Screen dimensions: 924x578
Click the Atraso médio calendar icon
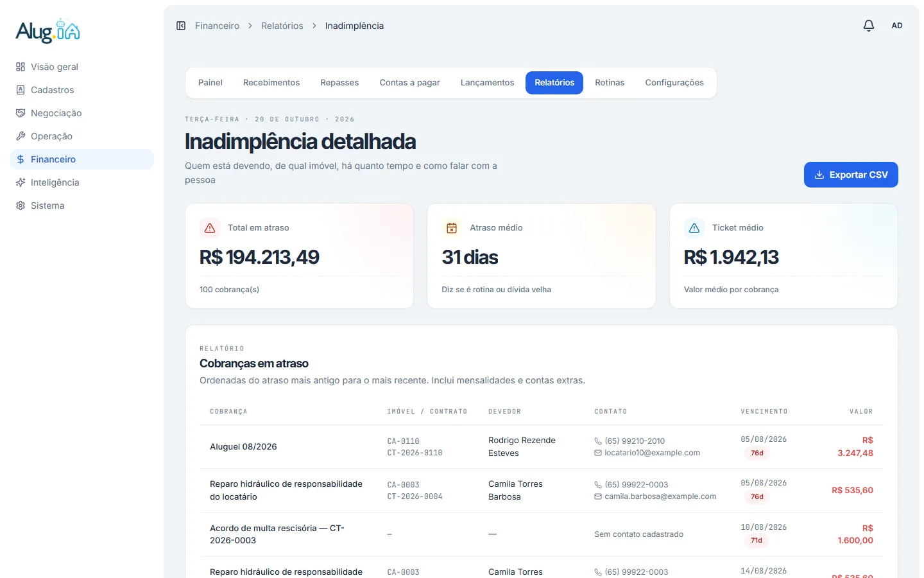pos(452,228)
